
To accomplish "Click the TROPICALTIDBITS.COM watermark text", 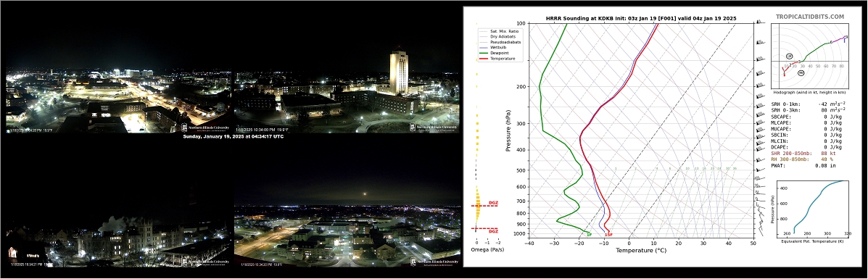I will pos(810,17).
